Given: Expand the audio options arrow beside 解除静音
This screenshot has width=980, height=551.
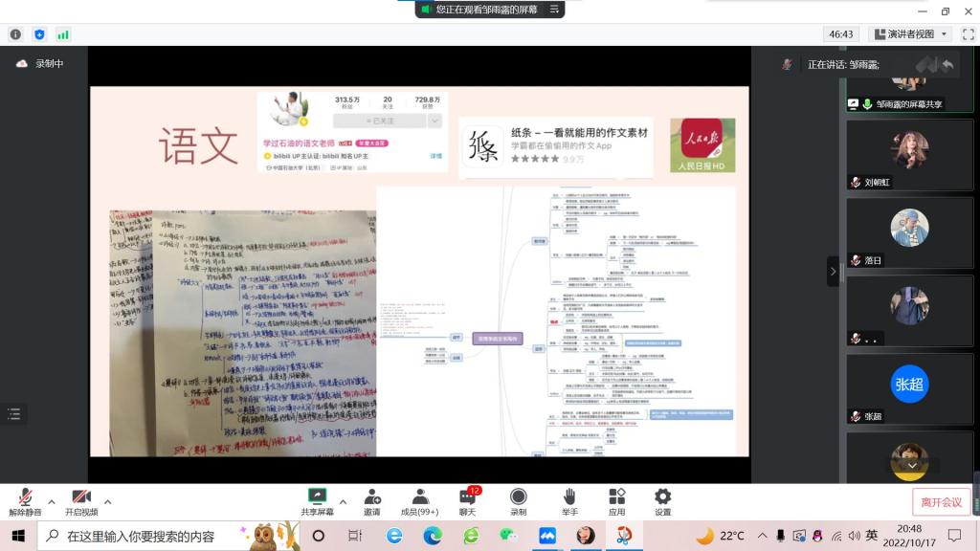Looking at the screenshot, I should pyautogui.click(x=52, y=500).
